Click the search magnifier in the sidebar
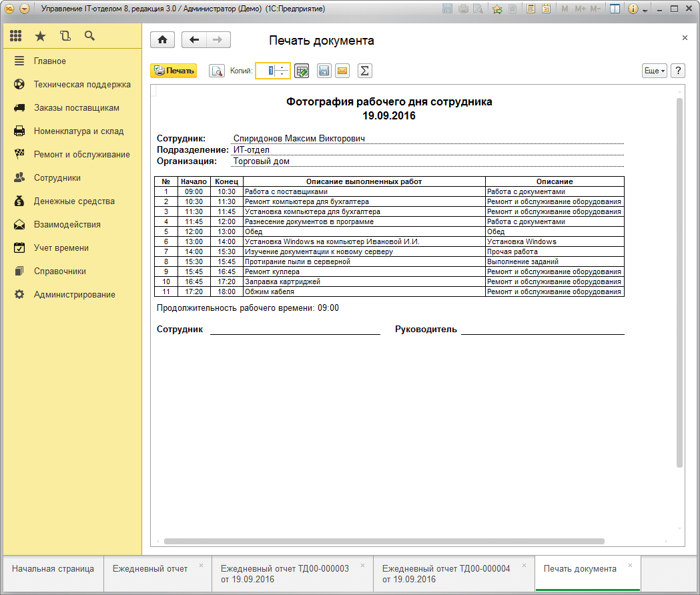700x595 pixels. 89,36
